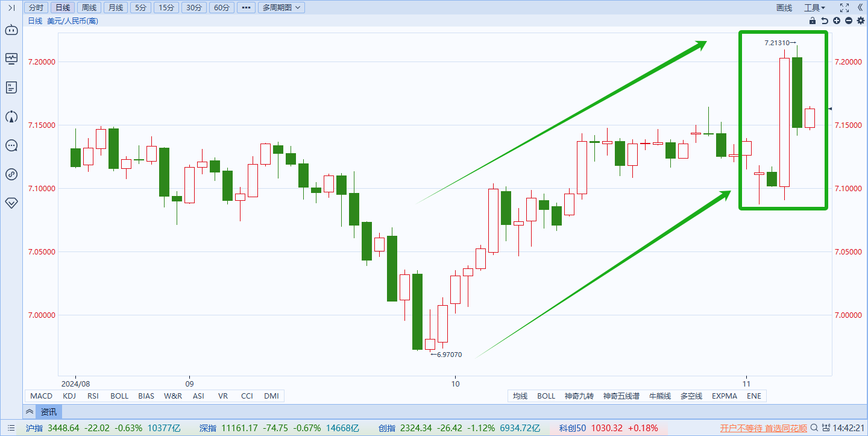This screenshot has height=436, width=868.
Task: Show 牛熊线 overlay
Action: coord(659,396)
